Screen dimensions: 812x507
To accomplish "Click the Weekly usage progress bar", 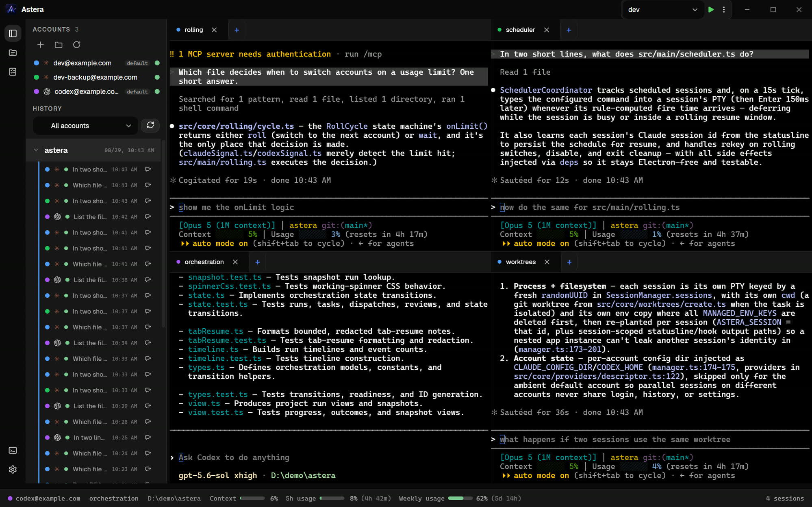I will (x=460, y=498).
